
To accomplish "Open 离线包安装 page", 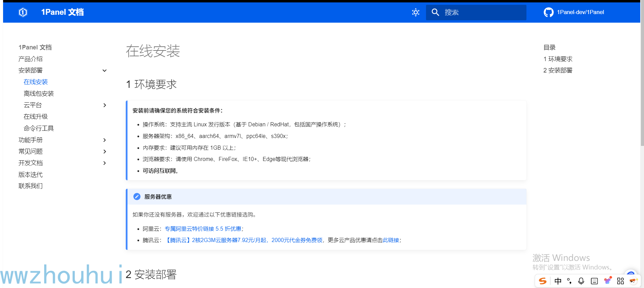I will (x=39, y=94).
